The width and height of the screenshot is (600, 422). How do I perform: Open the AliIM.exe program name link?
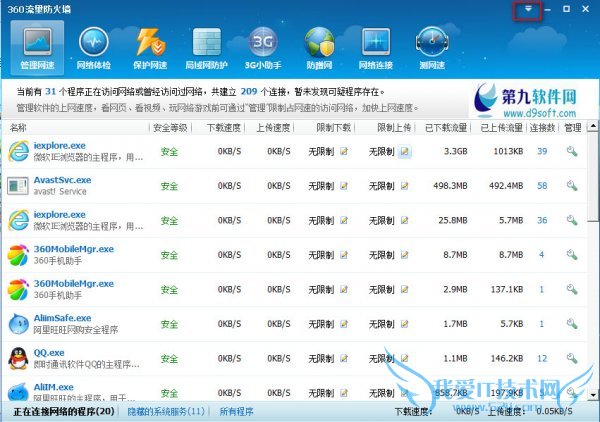tap(54, 387)
